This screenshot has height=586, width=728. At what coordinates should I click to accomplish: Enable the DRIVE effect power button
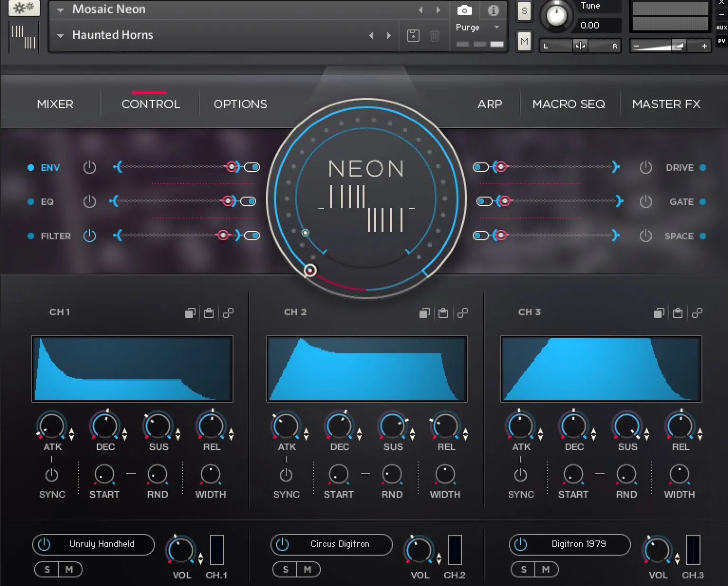pyautogui.click(x=645, y=168)
